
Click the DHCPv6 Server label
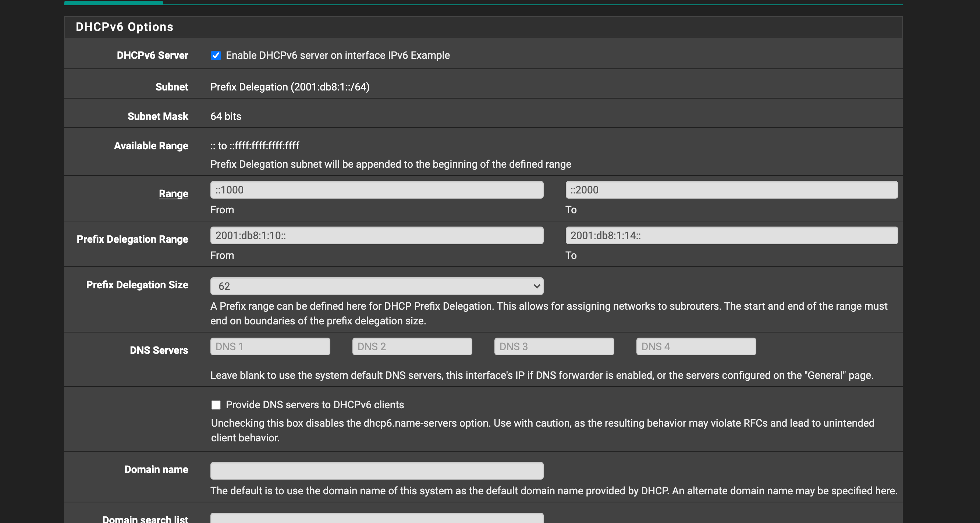click(x=153, y=56)
